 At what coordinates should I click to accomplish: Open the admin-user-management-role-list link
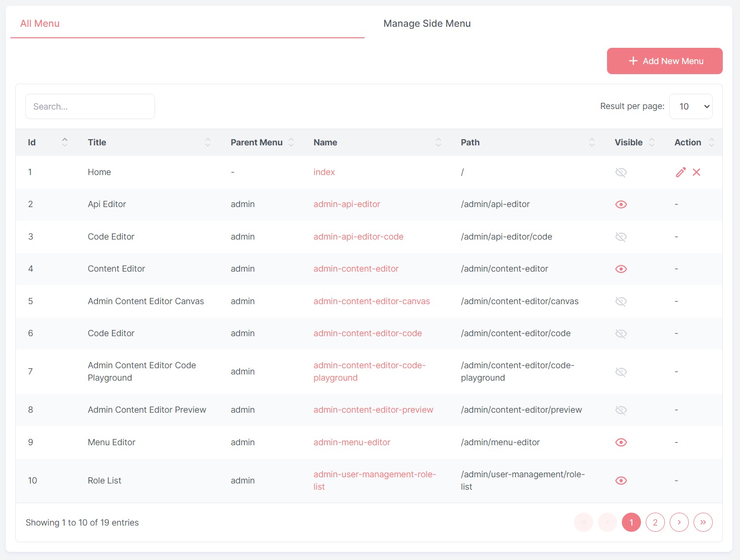(x=375, y=481)
